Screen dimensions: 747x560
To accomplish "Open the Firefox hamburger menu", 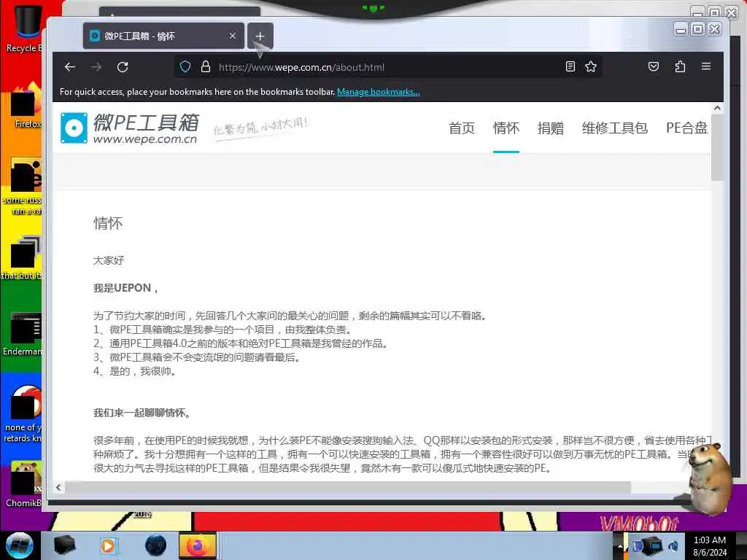I will 706,66.
